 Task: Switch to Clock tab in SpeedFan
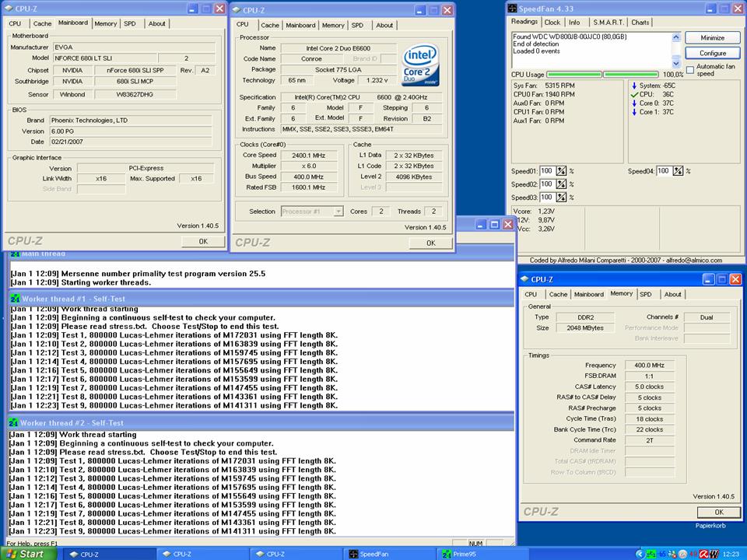(x=552, y=23)
